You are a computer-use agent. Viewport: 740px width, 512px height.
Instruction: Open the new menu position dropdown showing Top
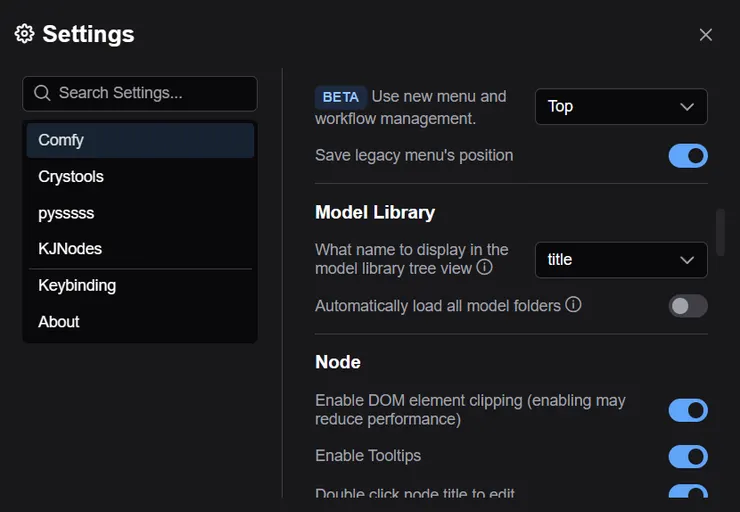[x=620, y=107]
